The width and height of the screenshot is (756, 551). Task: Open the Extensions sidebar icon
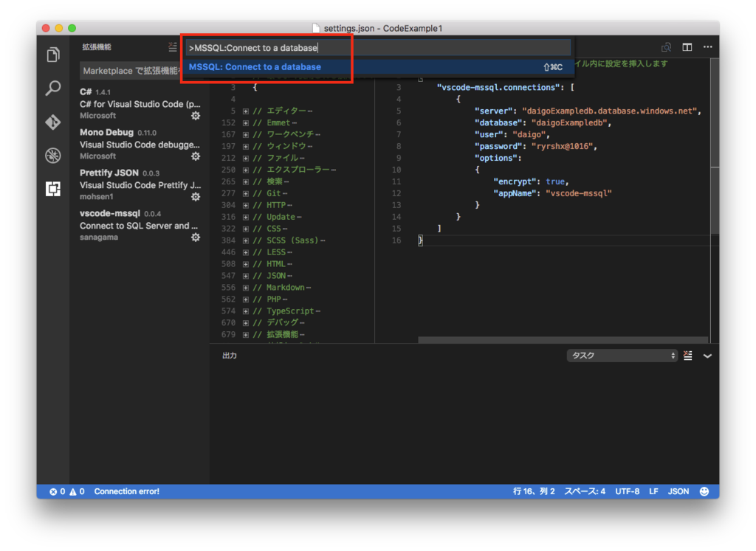click(x=53, y=189)
